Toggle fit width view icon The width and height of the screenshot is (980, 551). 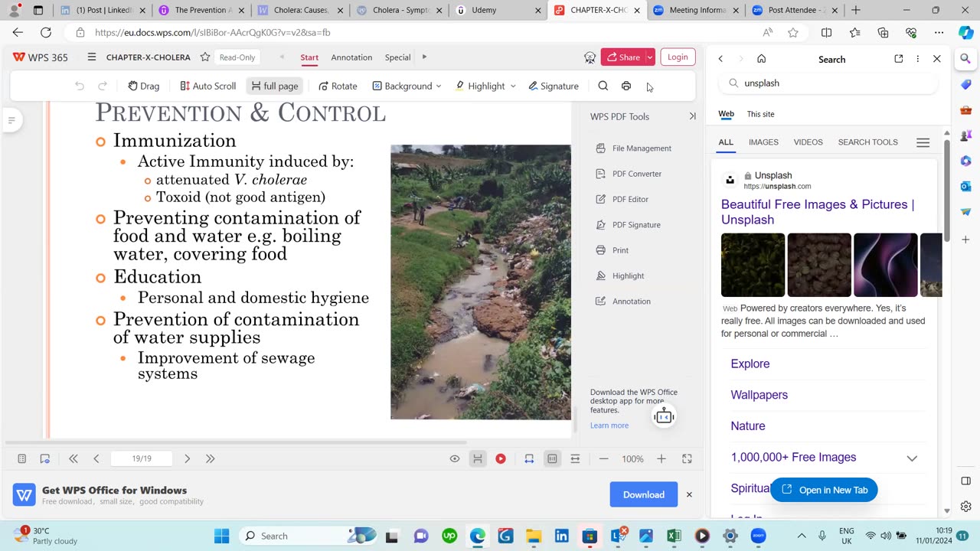click(x=529, y=458)
